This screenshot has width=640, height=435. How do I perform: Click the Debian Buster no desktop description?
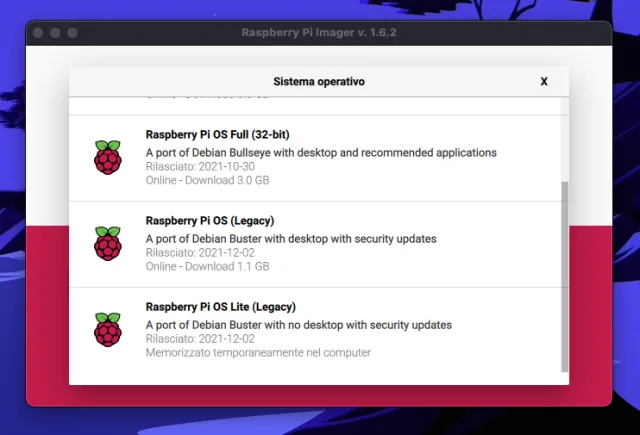pos(298,325)
